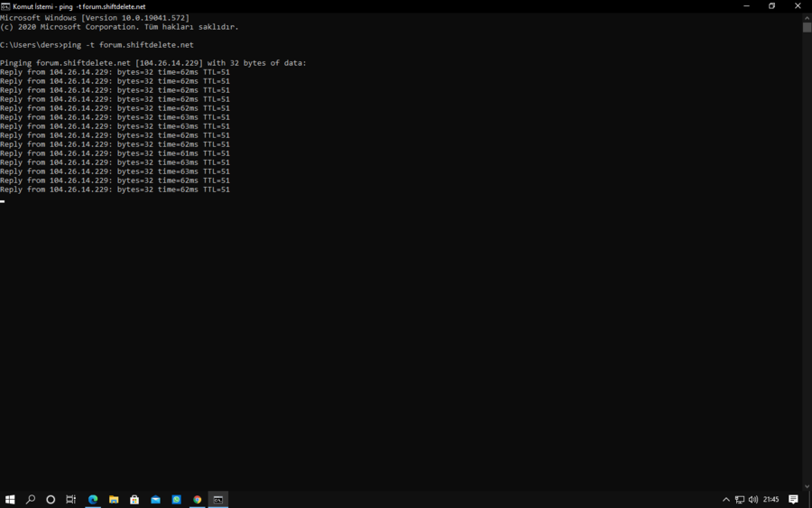Viewport: 812px width, 508px height.
Task: Click the 'ping -t forum.shiftdelete.net' command line
Action: tap(97, 45)
